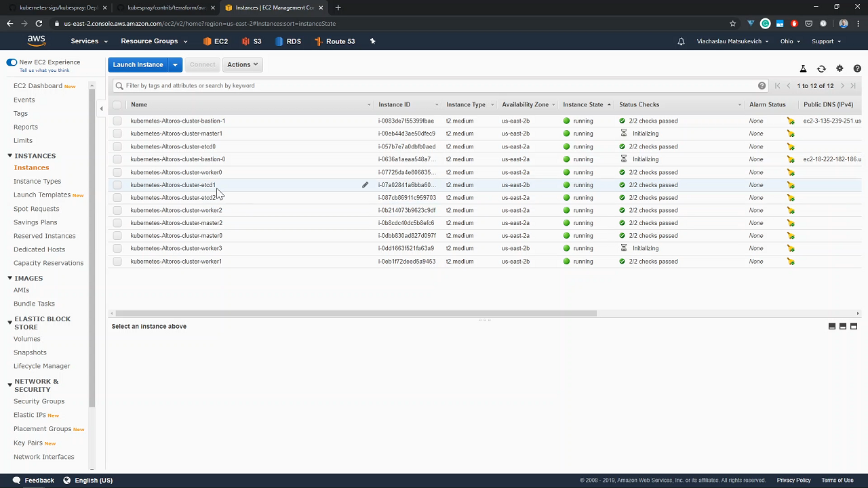
Task: Open table settings gear icon
Action: [x=840, y=68]
